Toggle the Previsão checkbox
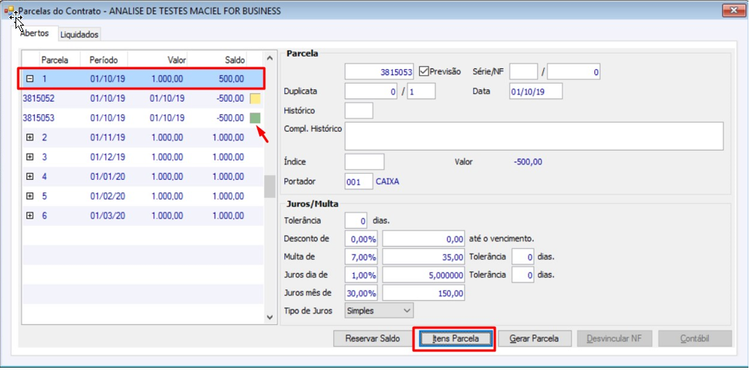This screenshot has width=750, height=370. [x=423, y=72]
